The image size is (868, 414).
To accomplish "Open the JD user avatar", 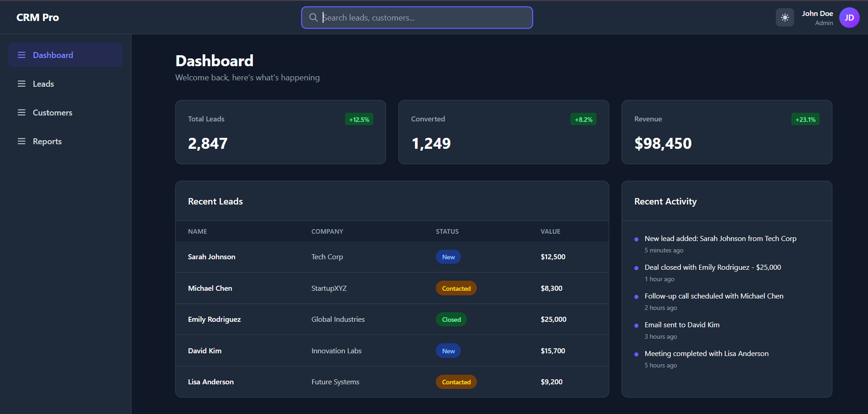I will point(849,18).
